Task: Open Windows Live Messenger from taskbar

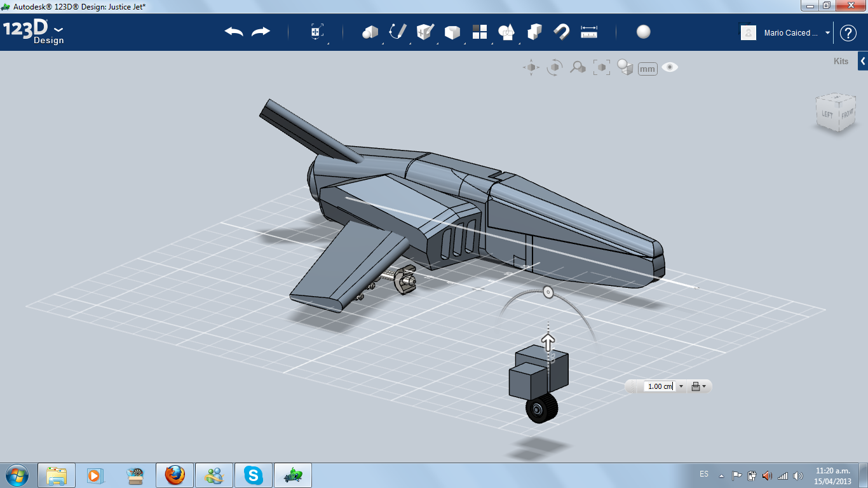Action: [x=214, y=475]
